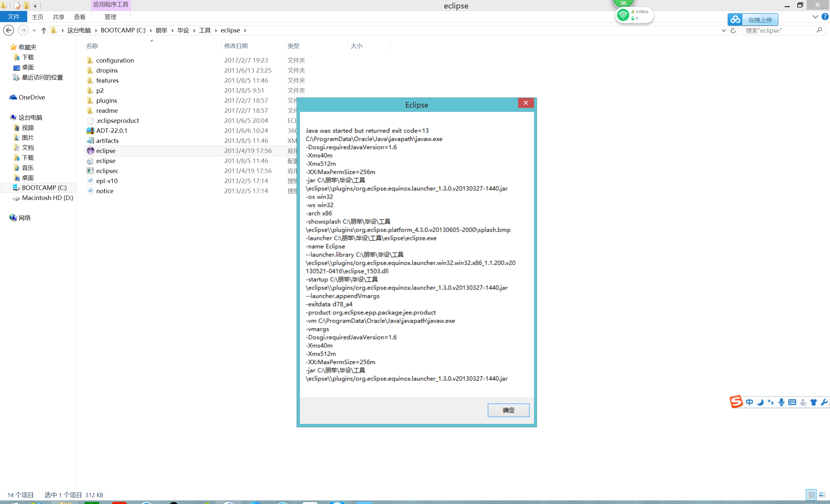The width and height of the screenshot is (830, 504).
Task: Click the Sogou microphone voice input icon
Action: coord(781,402)
